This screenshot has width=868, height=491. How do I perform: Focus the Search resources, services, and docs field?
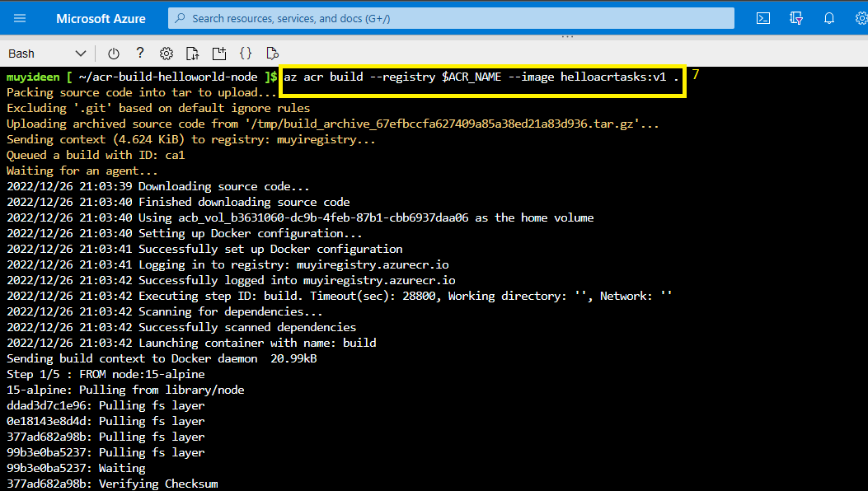pos(451,18)
